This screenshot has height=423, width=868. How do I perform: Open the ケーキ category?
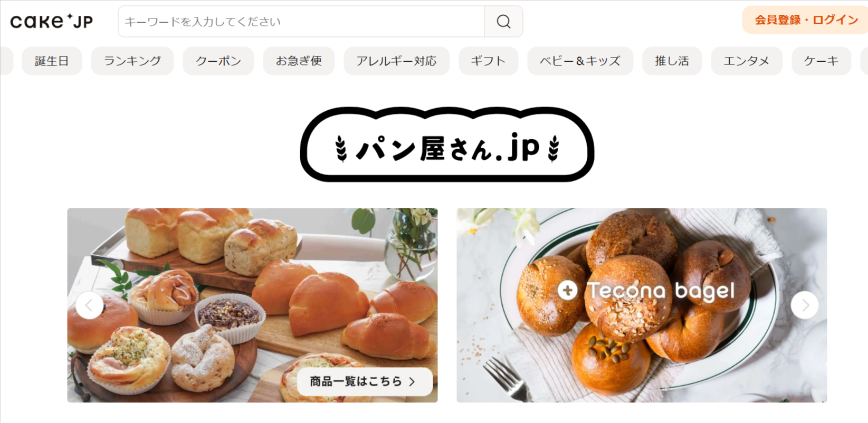click(x=821, y=61)
